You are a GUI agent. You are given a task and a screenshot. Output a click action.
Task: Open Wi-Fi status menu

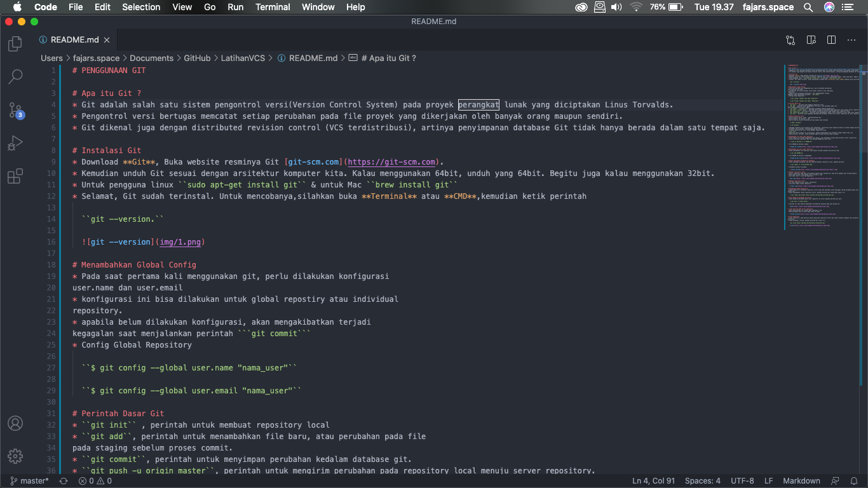(x=636, y=7)
